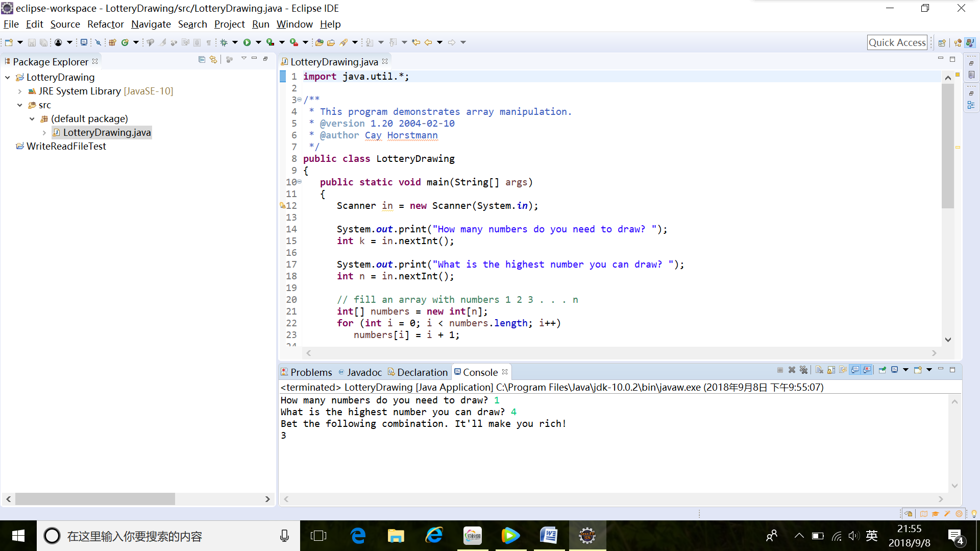Click the Save icon in toolbar
This screenshot has width=980, height=551.
tap(32, 42)
